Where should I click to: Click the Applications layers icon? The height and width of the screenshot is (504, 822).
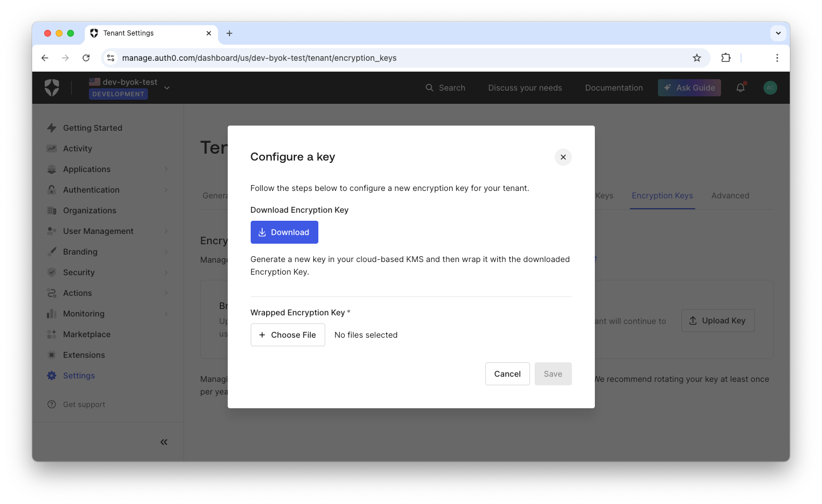coord(52,169)
